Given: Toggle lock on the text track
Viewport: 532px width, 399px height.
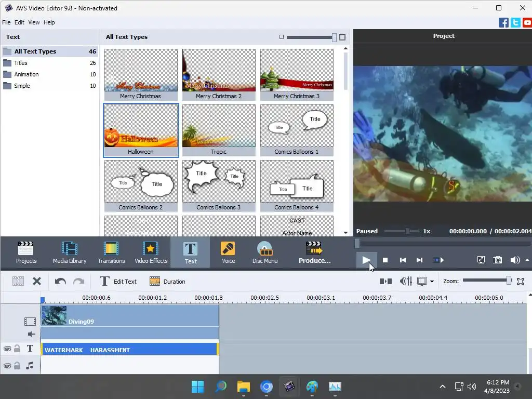Looking at the screenshot, I should (x=17, y=349).
